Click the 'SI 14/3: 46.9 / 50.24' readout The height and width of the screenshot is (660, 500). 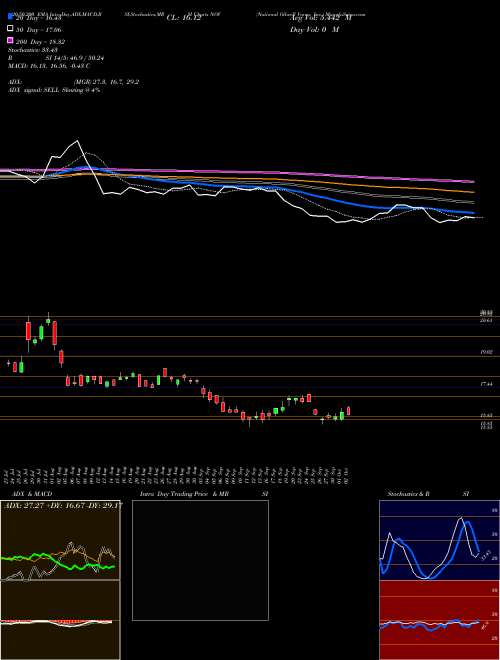click(x=75, y=58)
